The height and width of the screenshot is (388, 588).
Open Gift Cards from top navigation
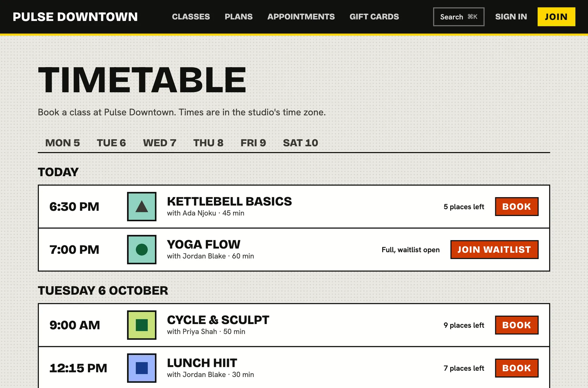pyautogui.click(x=374, y=17)
